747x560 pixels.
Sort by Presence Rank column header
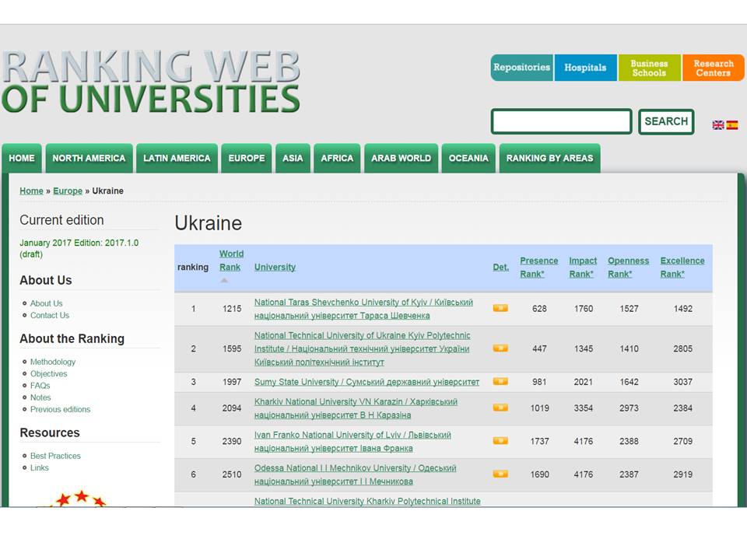tap(538, 267)
